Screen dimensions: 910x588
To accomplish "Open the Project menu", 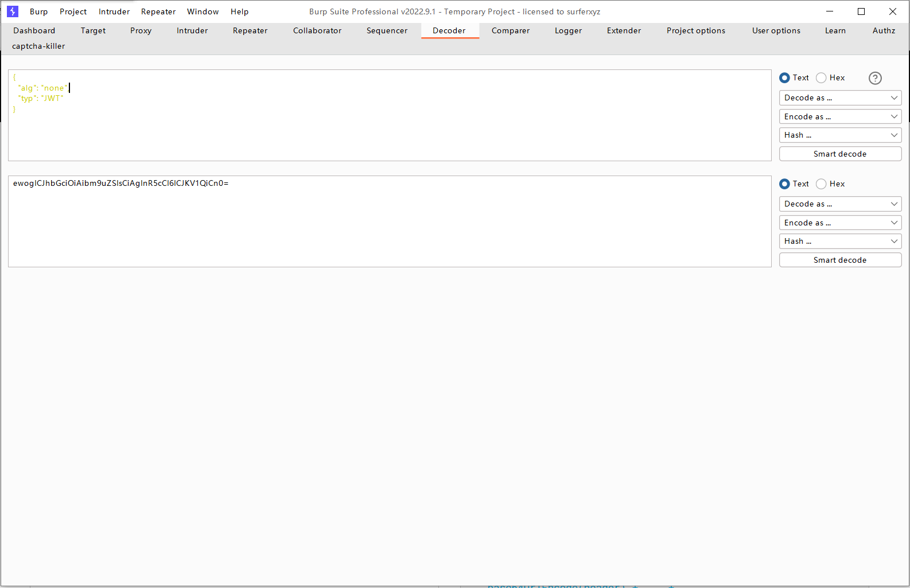I will point(73,11).
